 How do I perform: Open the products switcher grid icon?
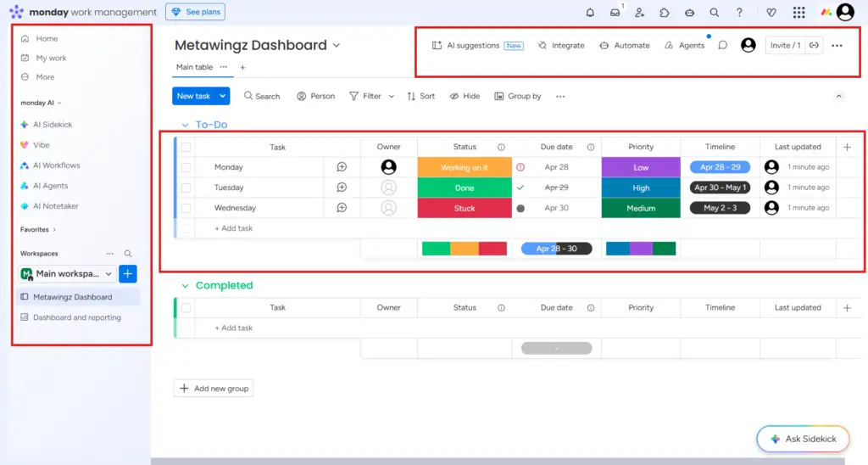tap(798, 12)
